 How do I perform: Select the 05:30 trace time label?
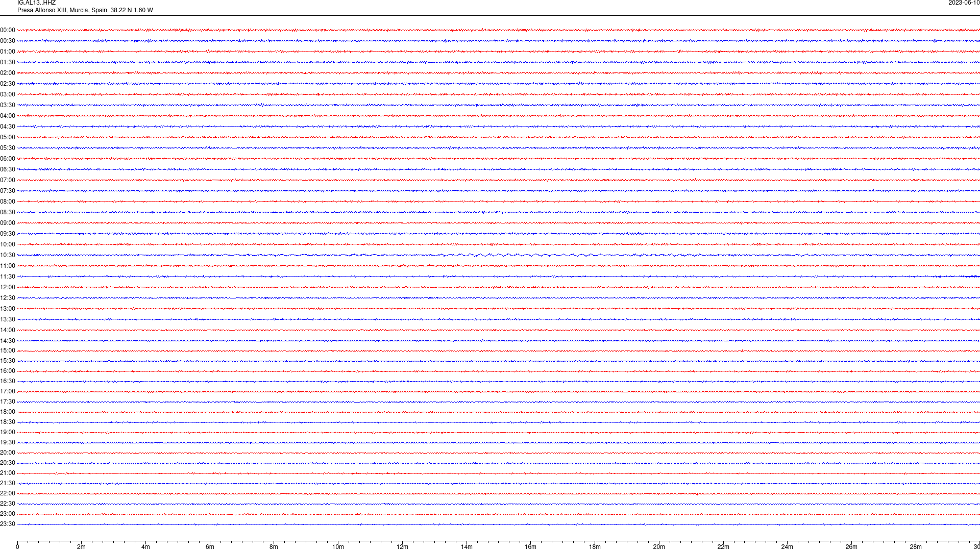8,148
